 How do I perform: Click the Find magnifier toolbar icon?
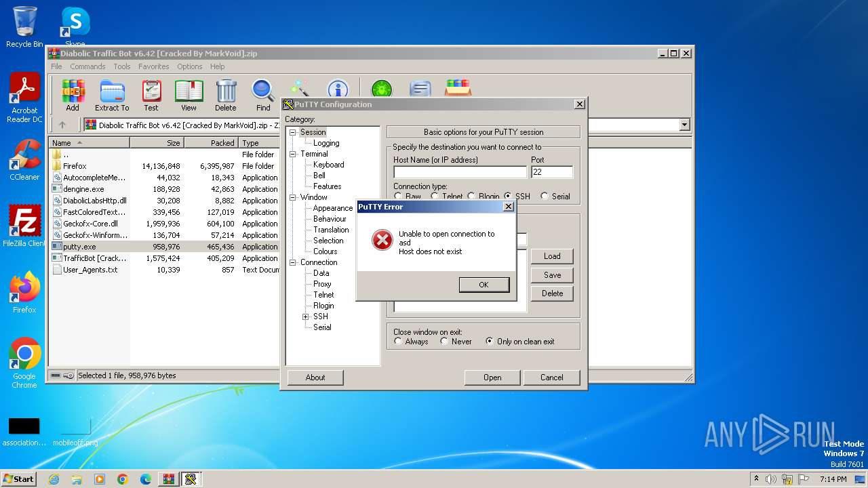(x=263, y=95)
